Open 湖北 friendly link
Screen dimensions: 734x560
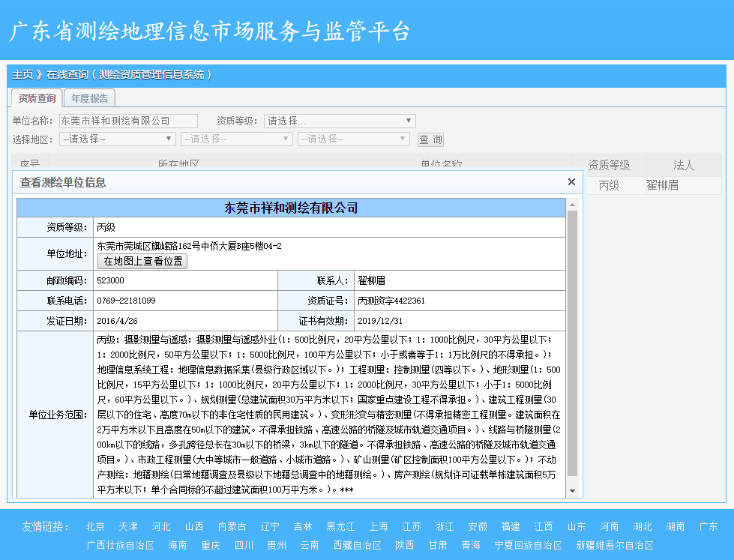(x=643, y=526)
